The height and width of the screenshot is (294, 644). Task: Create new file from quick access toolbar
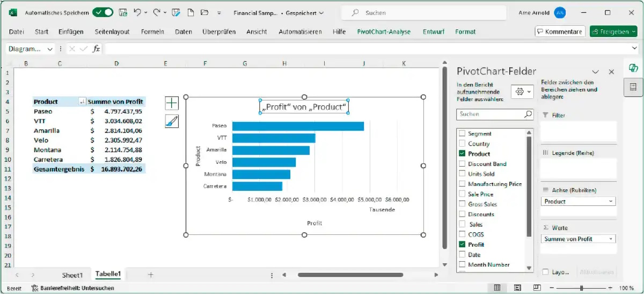coord(191,12)
